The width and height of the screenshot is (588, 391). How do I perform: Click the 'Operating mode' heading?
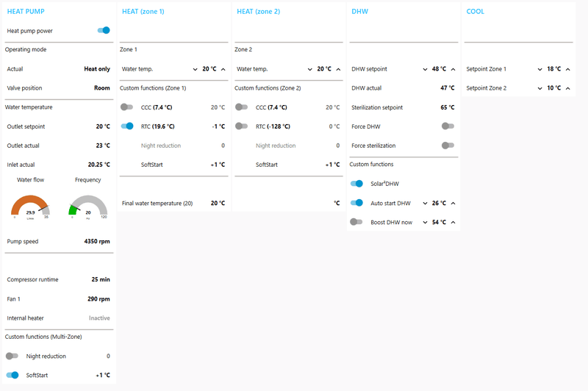[x=26, y=49]
